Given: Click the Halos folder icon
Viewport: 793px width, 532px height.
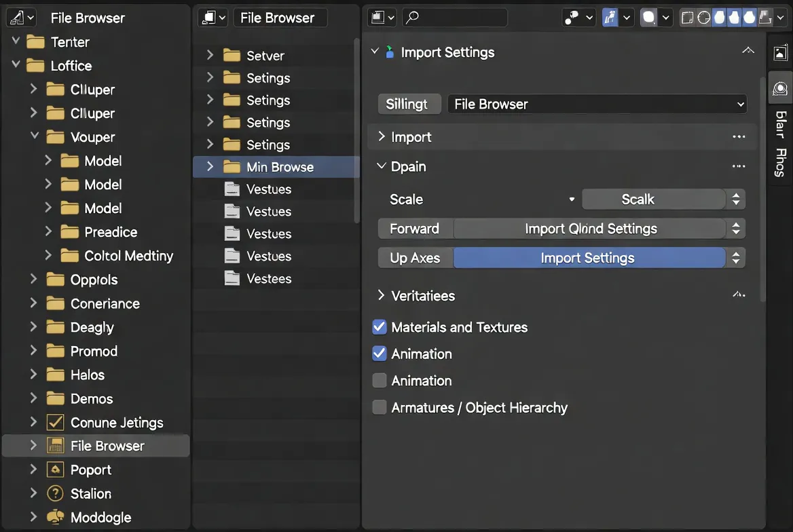Looking at the screenshot, I should point(55,374).
